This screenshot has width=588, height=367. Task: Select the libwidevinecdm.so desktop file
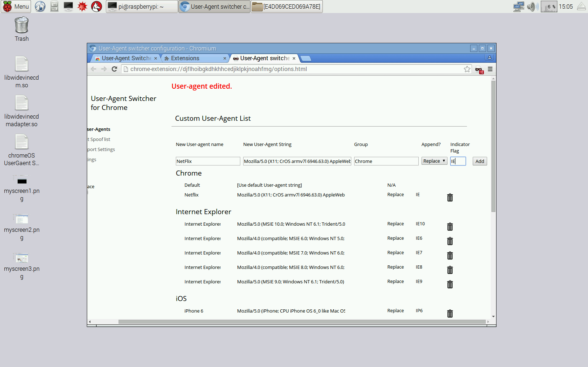pos(22,72)
